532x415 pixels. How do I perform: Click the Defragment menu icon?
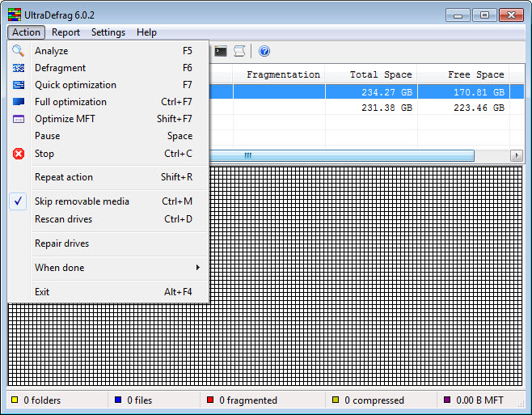coord(19,68)
